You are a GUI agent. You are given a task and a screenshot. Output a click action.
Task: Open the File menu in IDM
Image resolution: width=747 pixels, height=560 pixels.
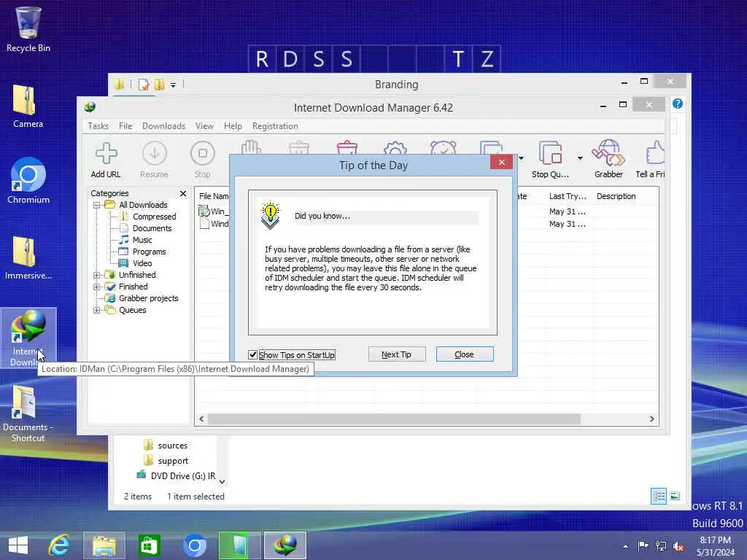(125, 126)
